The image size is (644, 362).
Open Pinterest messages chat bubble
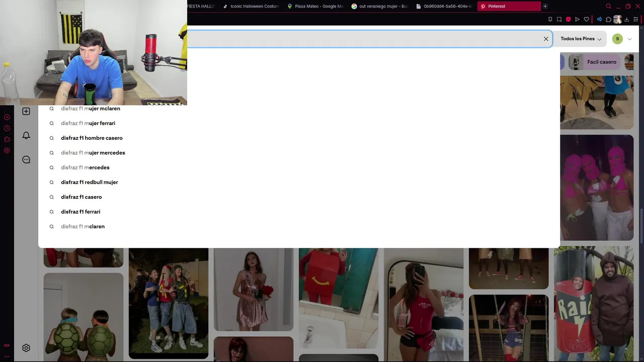tap(26, 160)
